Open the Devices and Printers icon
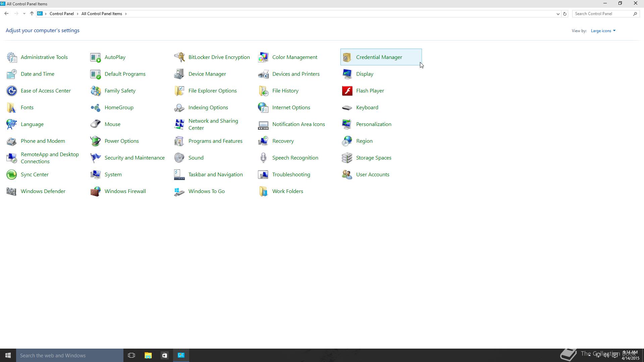Screen dimensions: 644x362 [263, 74]
